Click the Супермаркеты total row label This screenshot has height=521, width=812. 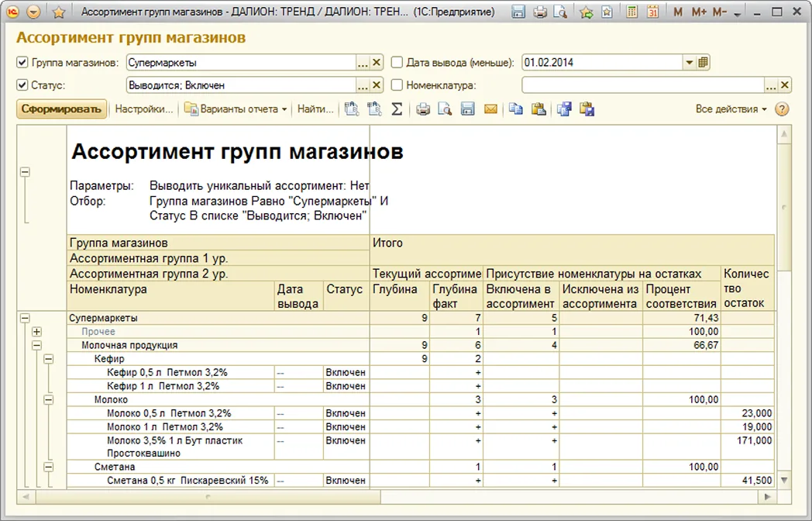tap(104, 318)
